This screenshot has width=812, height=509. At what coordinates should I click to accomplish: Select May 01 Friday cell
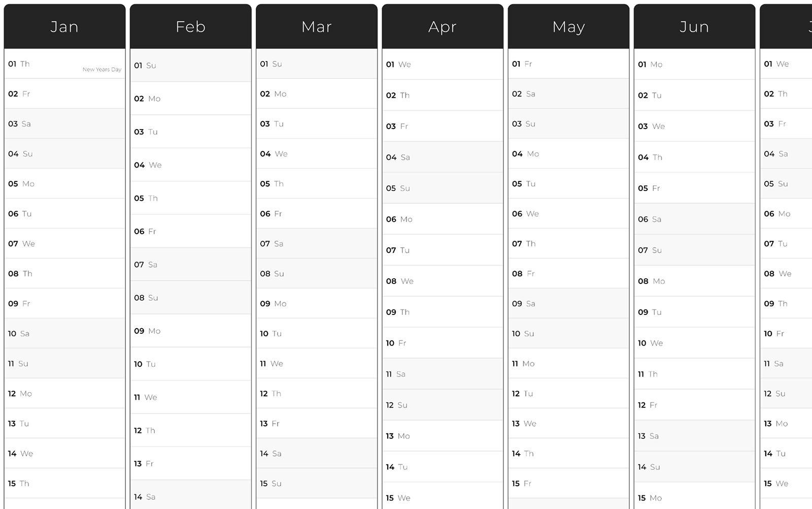click(568, 64)
